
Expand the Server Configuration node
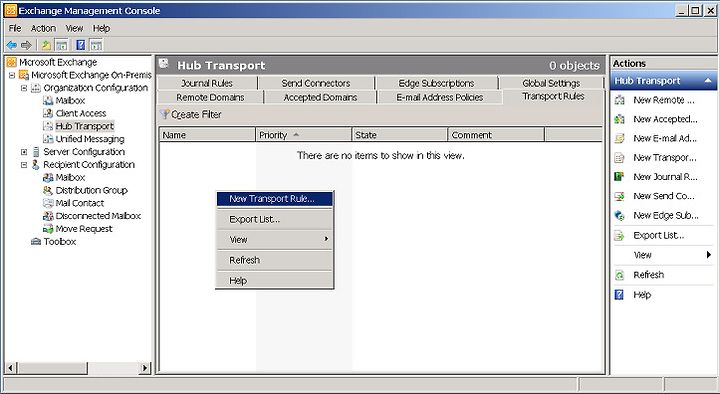pos(24,152)
